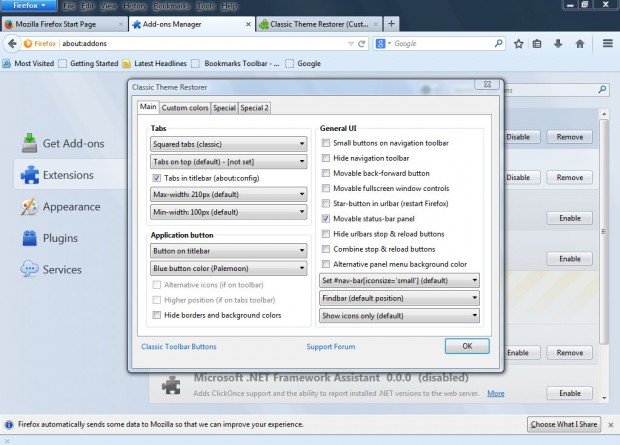Viewport: 620px width, 445px height.
Task: Open the blue Firefox application button
Action: (29, 6)
